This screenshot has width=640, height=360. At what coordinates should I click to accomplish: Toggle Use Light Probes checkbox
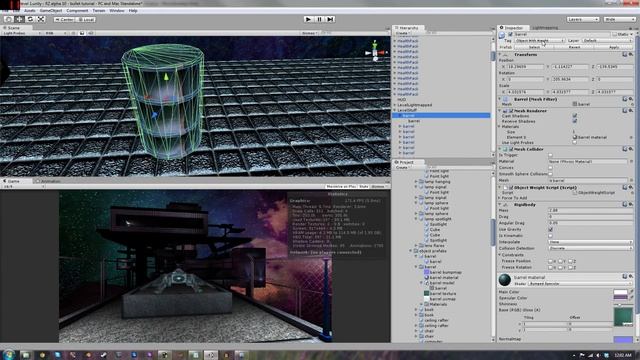tap(575, 142)
